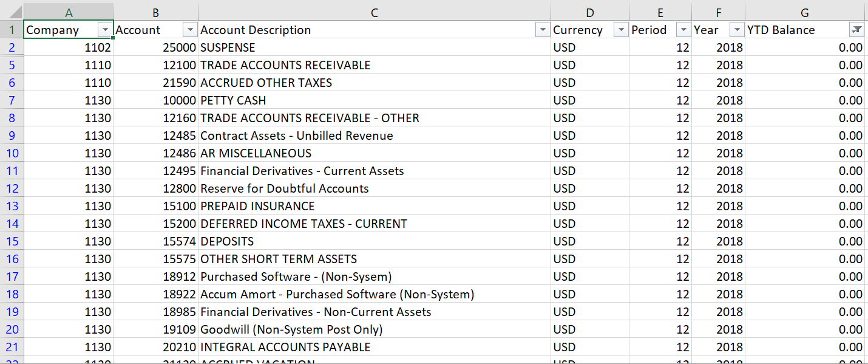Click account number 21590 cell

156,83
